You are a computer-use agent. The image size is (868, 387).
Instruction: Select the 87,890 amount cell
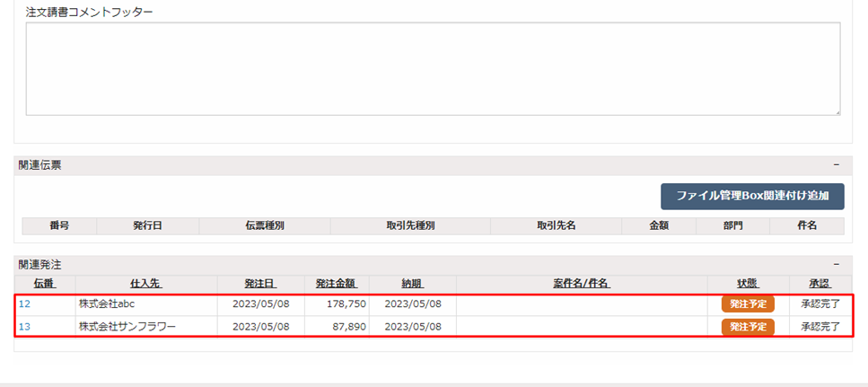click(x=338, y=327)
